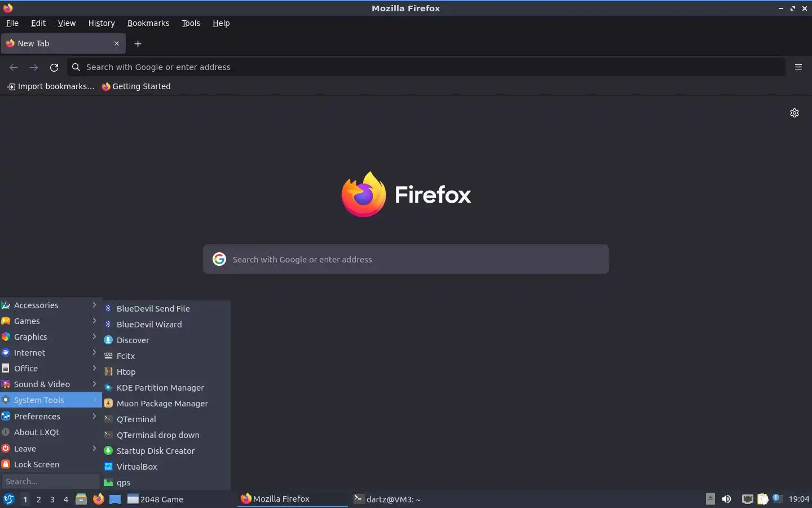Click the Startup Disk Creator icon
The height and width of the screenshot is (508, 812).
108,450
